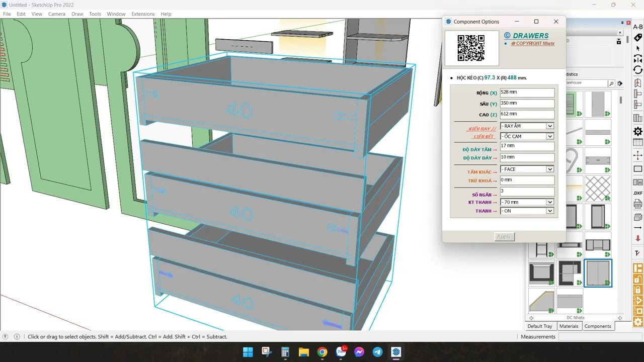Click the red down arrow icon
Screen dimensions: 644x362
pos(637,239)
